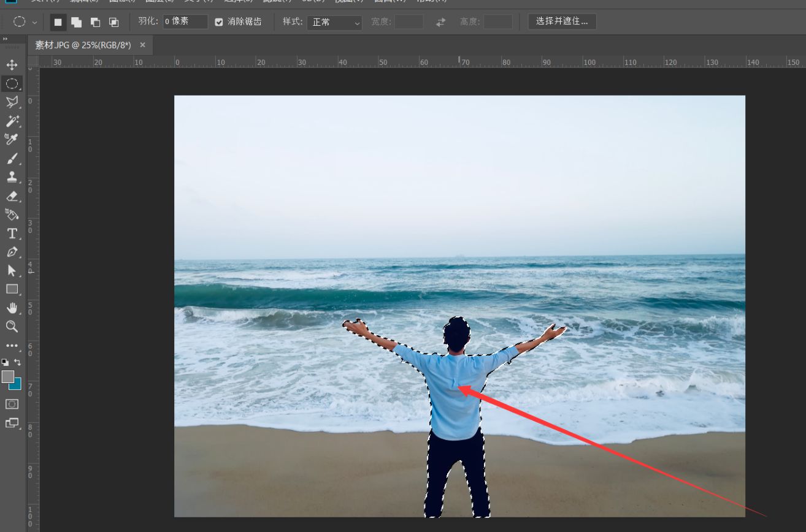Click the foreground color swatch
The height and width of the screenshot is (532, 806).
click(8, 376)
